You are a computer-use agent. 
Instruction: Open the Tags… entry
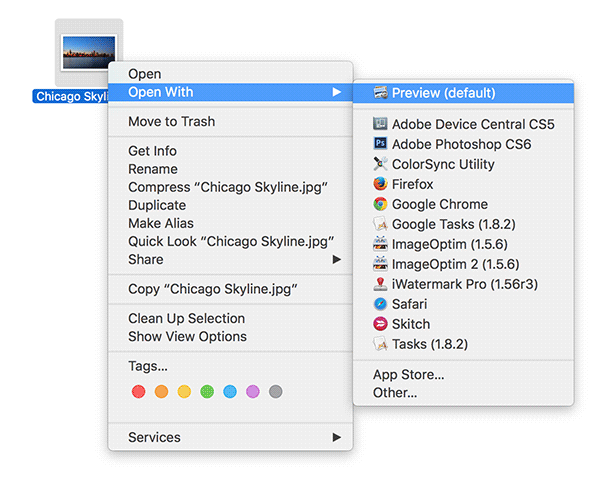coord(230,366)
